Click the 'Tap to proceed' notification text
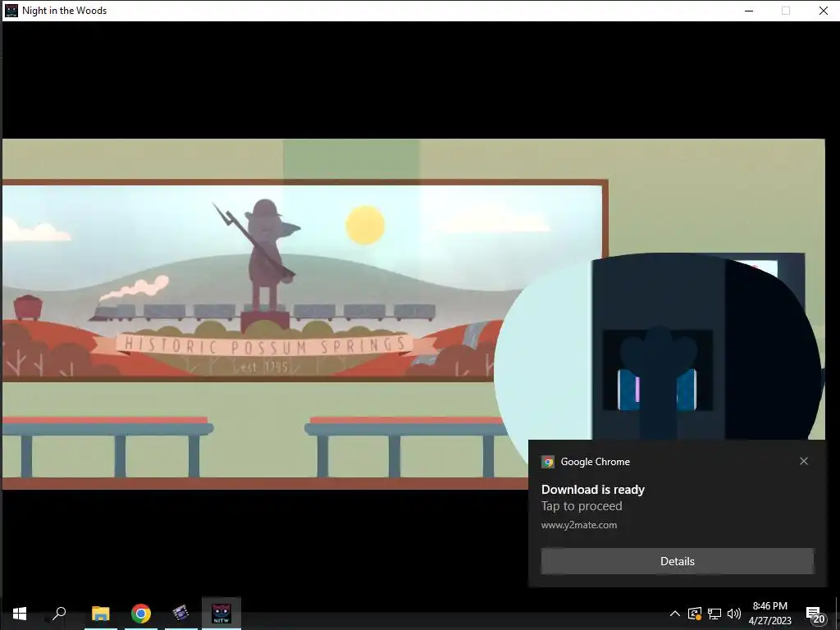 pos(582,506)
